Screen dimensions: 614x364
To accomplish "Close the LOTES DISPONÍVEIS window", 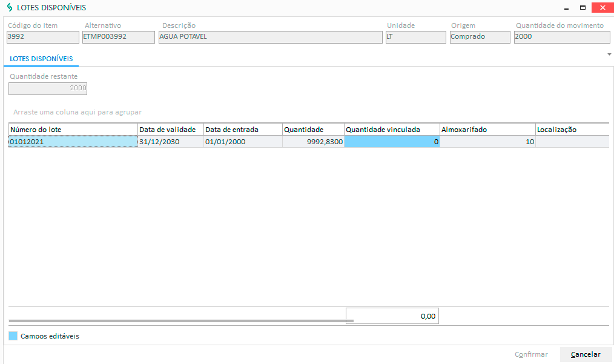I will pos(602,7).
